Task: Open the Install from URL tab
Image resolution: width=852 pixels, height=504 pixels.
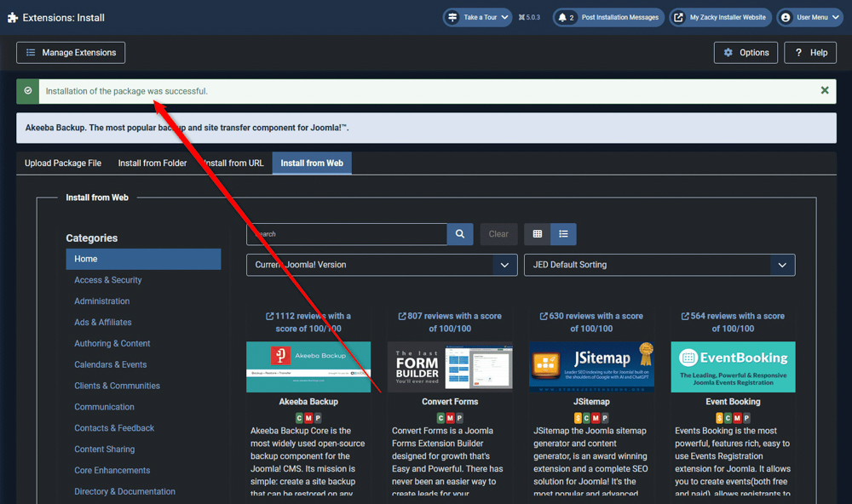Action: (233, 163)
